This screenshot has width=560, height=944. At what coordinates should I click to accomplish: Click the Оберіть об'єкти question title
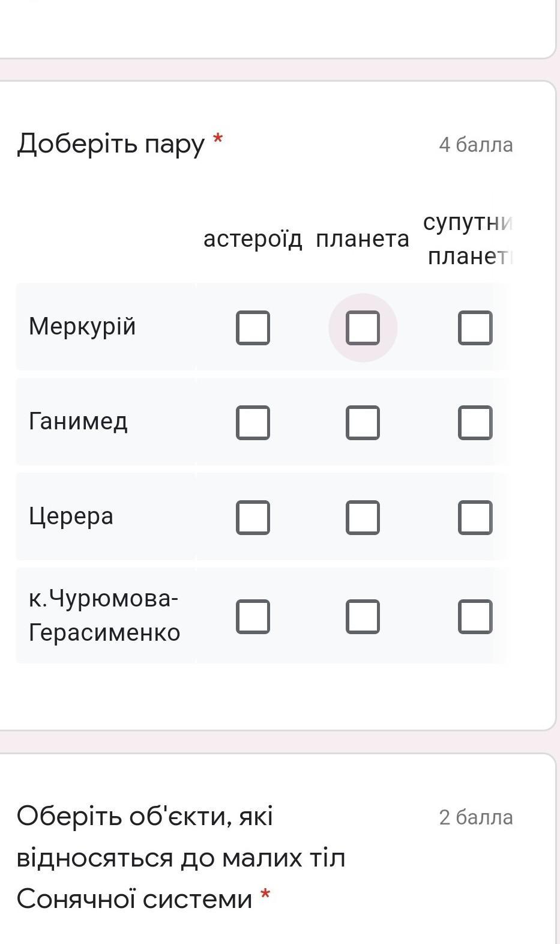(180, 858)
